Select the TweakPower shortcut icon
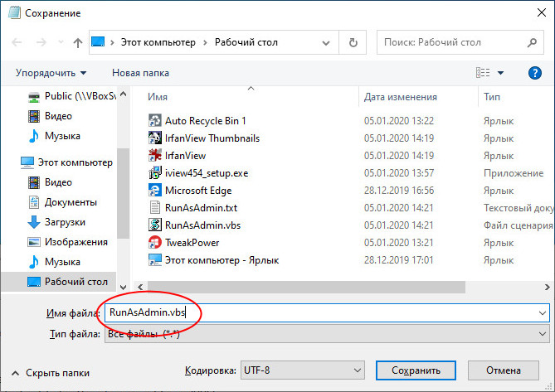The image size is (555, 392). (x=154, y=243)
